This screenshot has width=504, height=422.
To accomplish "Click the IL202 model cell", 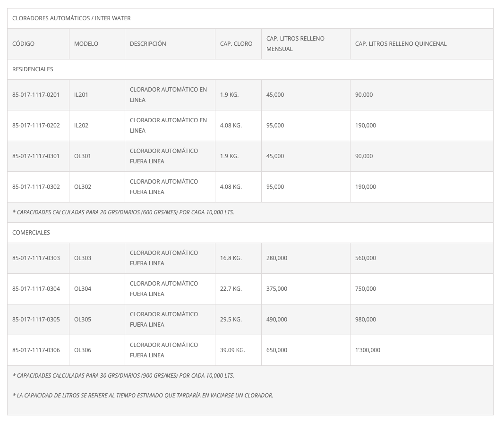I will coord(97,125).
